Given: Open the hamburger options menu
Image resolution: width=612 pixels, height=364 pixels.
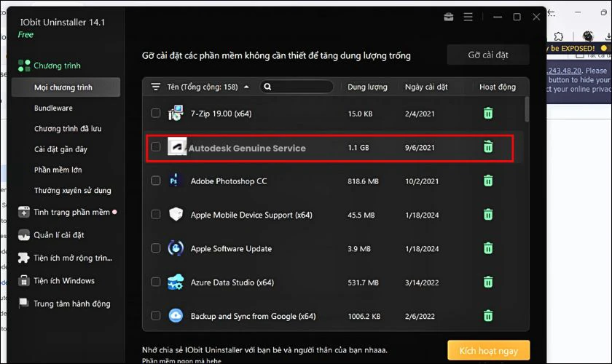Looking at the screenshot, I should pos(468,17).
